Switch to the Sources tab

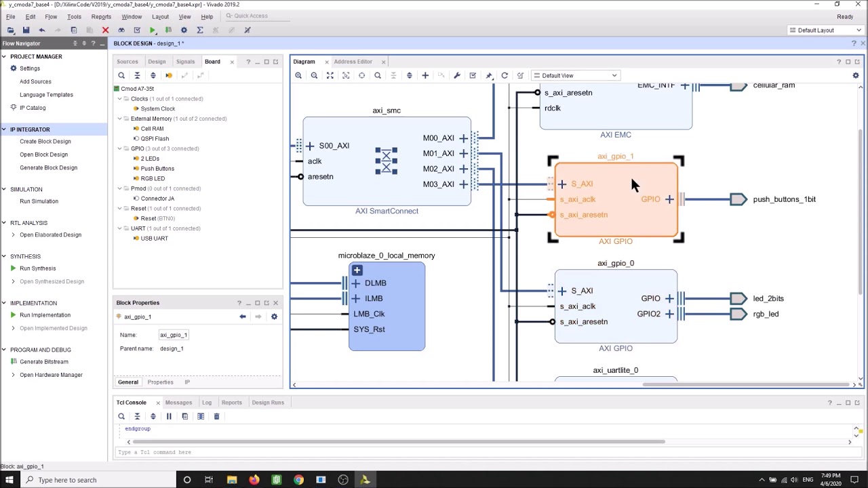(127, 62)
